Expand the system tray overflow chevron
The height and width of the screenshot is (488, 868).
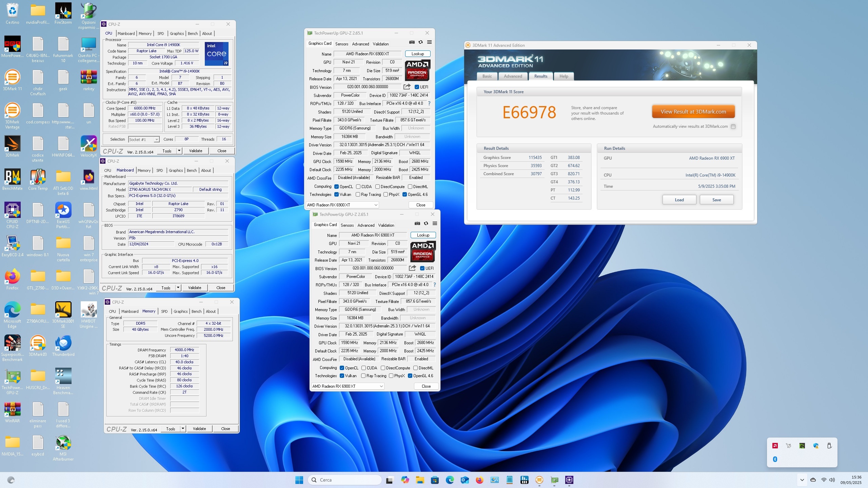tap(802, 480)
